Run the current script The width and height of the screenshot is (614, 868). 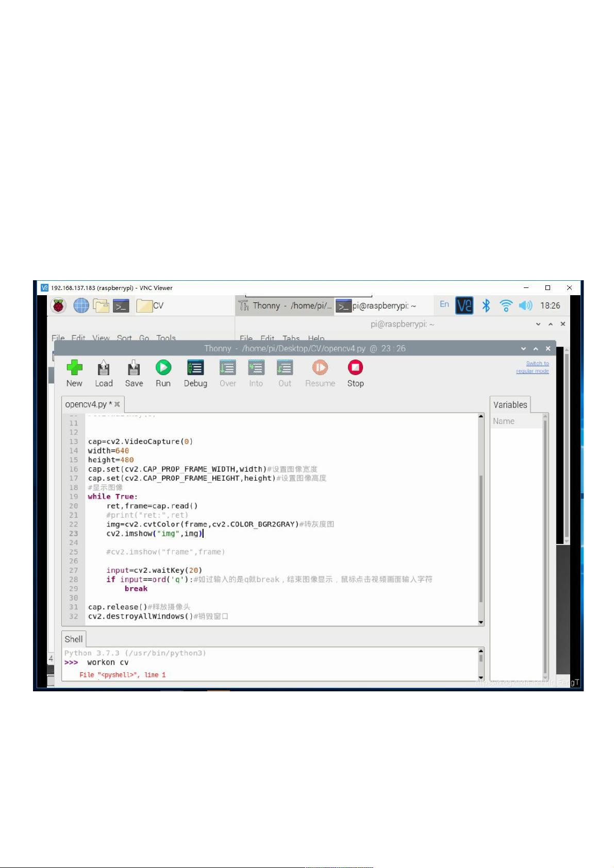[163, 367]
